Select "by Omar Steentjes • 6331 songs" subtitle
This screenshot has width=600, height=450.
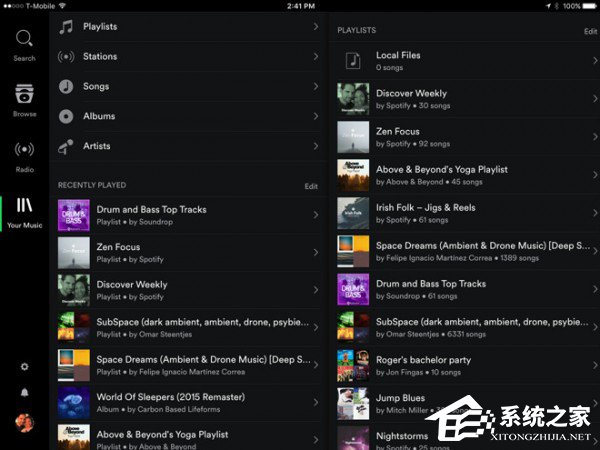431,334
